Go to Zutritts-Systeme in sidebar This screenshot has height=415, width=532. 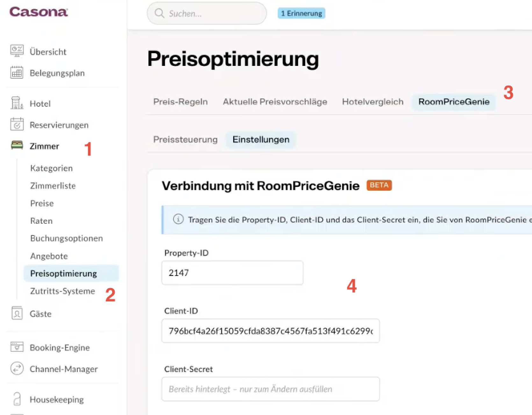pos(62,291)
